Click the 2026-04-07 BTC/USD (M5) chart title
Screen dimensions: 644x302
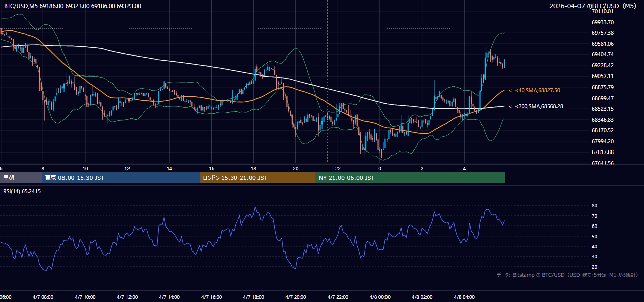coord(594,6)
